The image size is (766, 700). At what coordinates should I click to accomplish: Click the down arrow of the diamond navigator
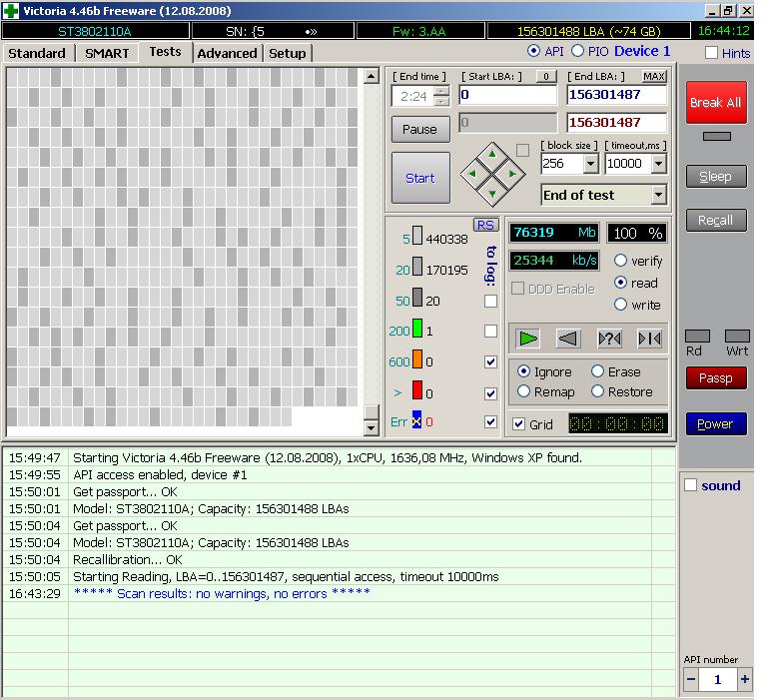pyautogui.click(x=492, y=194)
